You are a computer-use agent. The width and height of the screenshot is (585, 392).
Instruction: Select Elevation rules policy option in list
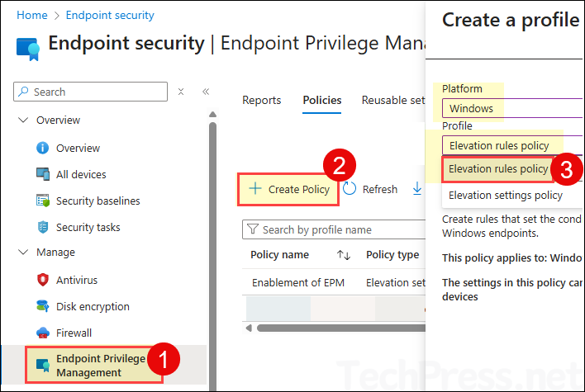click(x=497, y=169)
